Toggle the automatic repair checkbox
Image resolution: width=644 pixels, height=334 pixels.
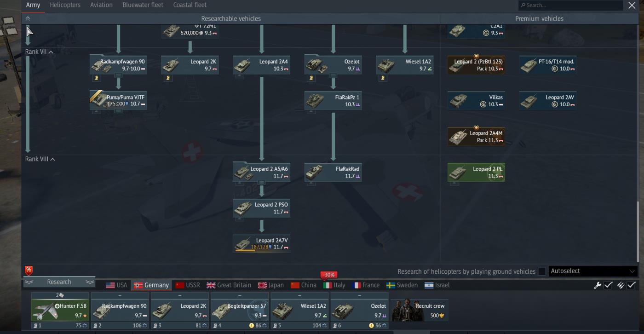608,285
